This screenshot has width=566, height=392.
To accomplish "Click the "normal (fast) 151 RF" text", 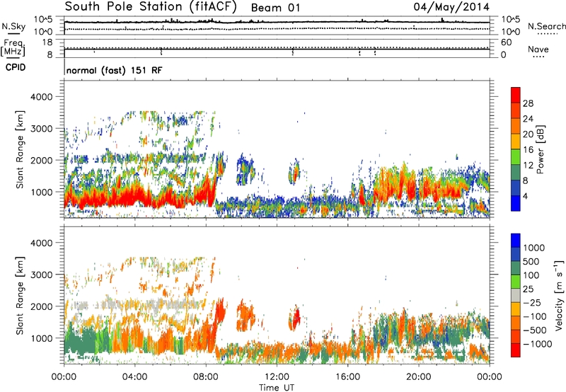I will (x=115, y=70).
